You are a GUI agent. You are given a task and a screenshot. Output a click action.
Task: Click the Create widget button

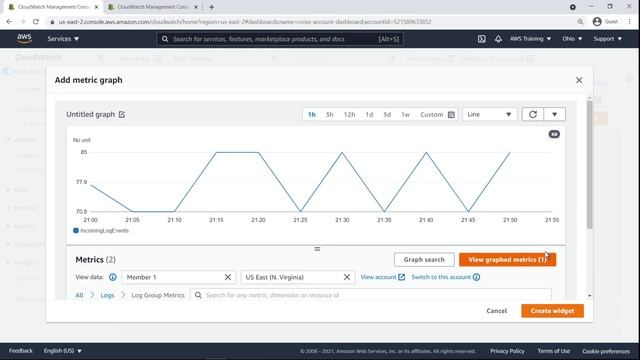[x=552, y=311]
